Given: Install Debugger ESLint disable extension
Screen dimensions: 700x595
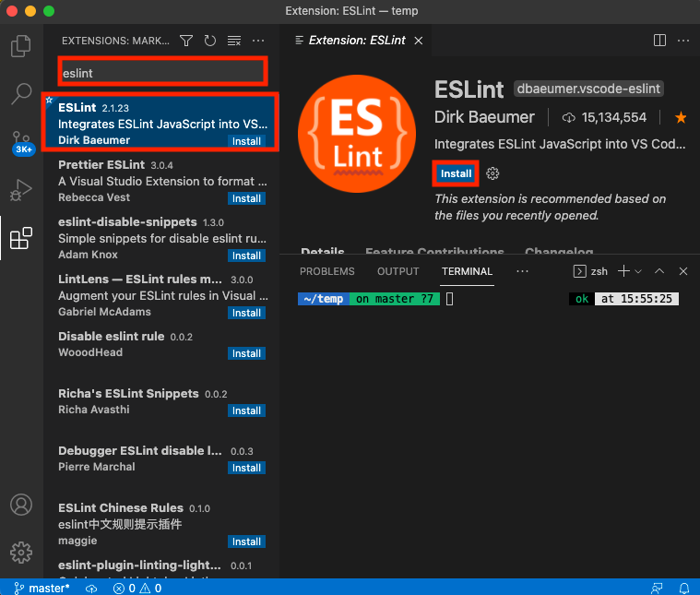Looking at the screenshot, I should click(x=246, y=468).
